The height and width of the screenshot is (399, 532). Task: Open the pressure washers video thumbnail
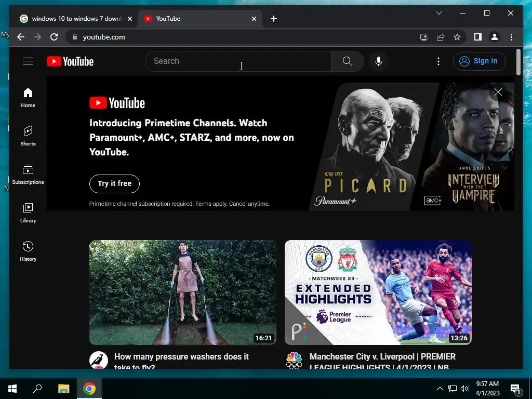[183, 292]
